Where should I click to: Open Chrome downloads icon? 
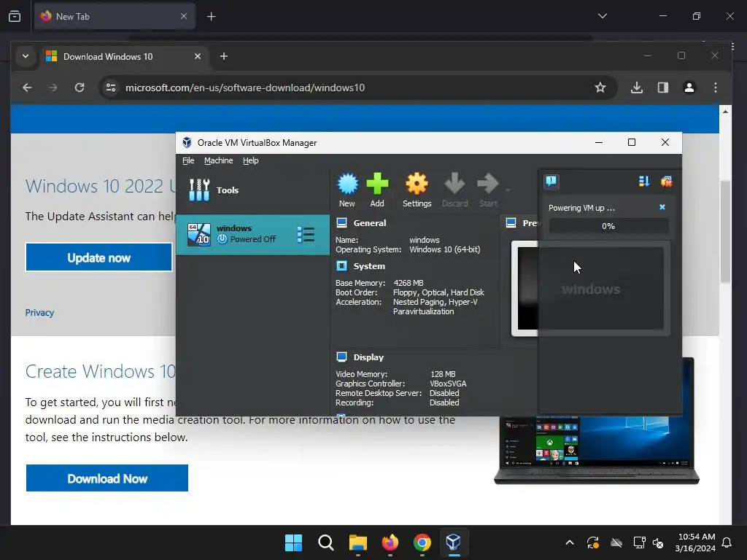tap(637, 87)
